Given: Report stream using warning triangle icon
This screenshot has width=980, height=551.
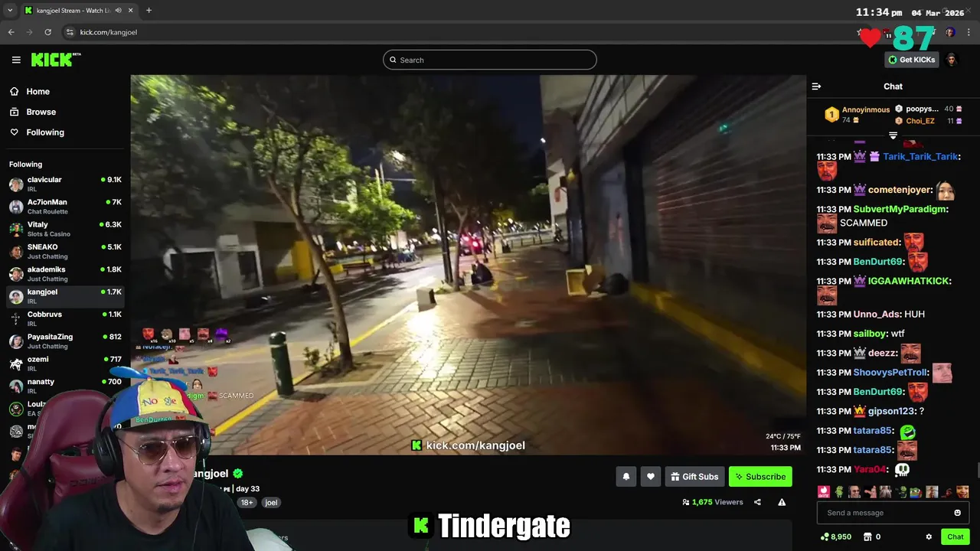Looking at the screenshot, I should click(x=782, y=502).
